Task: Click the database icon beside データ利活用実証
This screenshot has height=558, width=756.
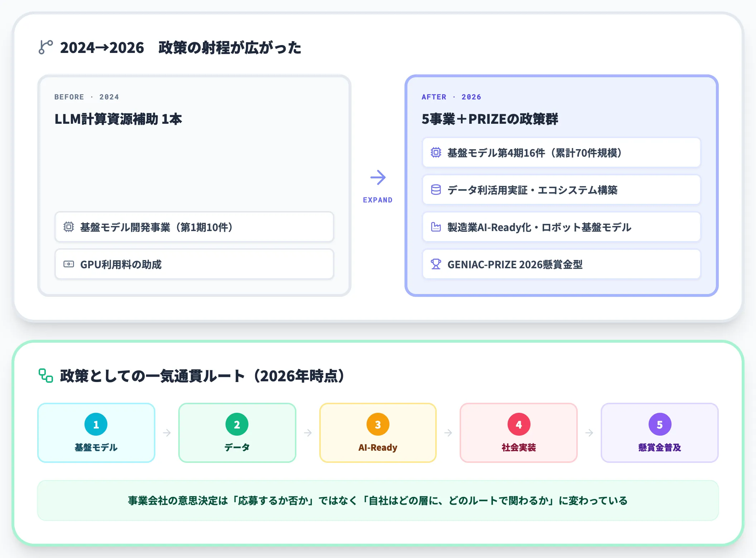Action: [x=436, y=190]
